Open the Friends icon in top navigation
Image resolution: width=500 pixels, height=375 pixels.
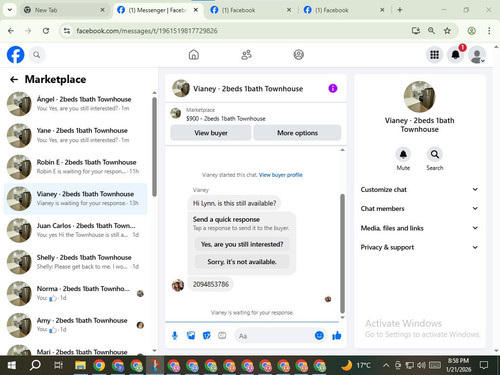[x=246, y=55]
